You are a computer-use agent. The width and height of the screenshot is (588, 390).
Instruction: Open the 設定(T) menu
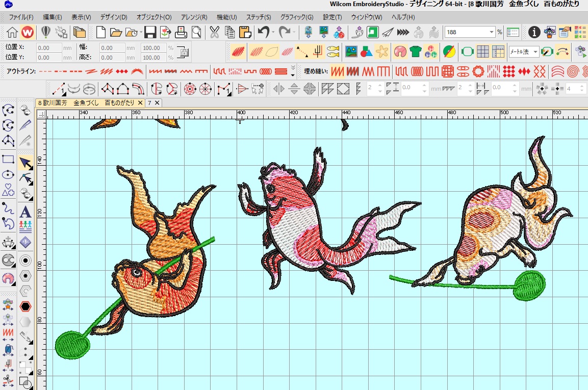pos(333,17)
